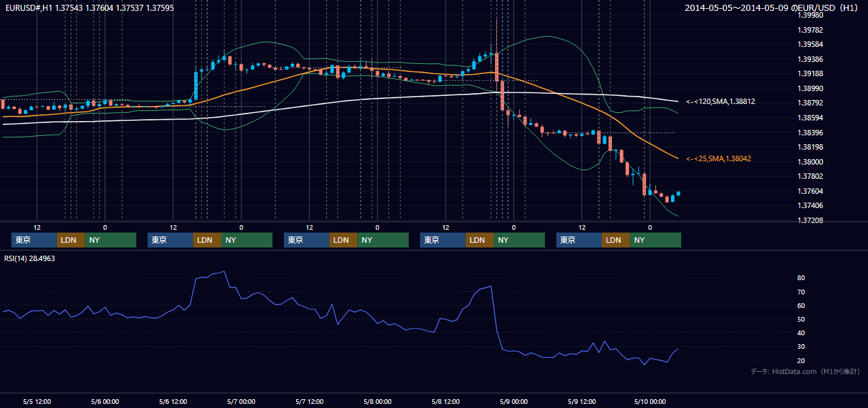Click the 1.38990 price axis value
868x408 pixels.
coord(810,88)
